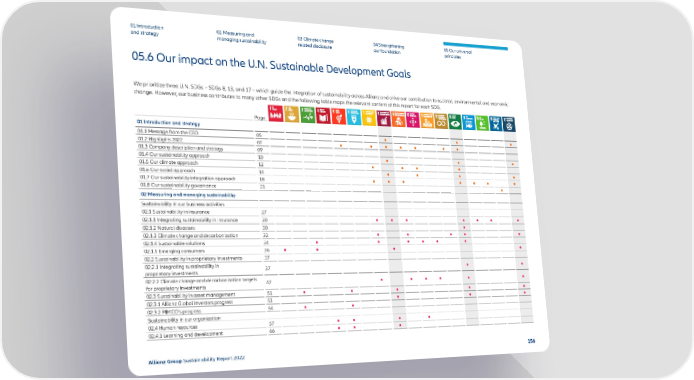The width and height of the screenshot is (694, 380).
Task: Click the Allianz Group Sustainability Report 2022 footer
Action: (197, 360)
